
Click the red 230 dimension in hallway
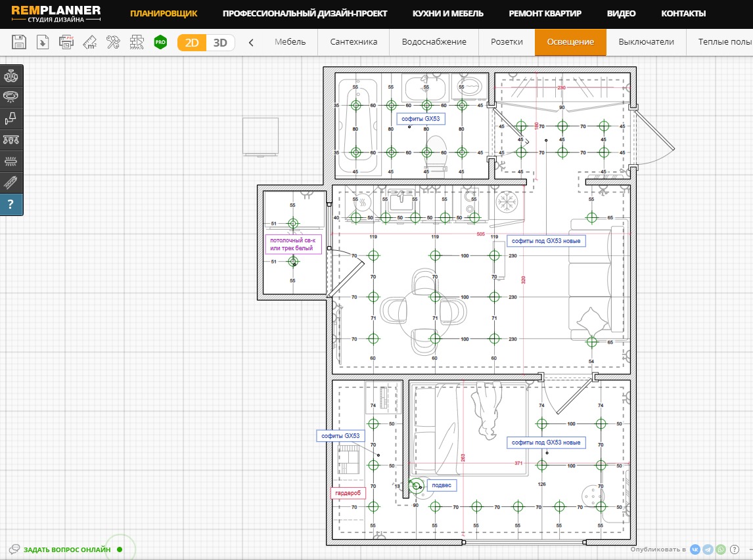coord(561,88)
